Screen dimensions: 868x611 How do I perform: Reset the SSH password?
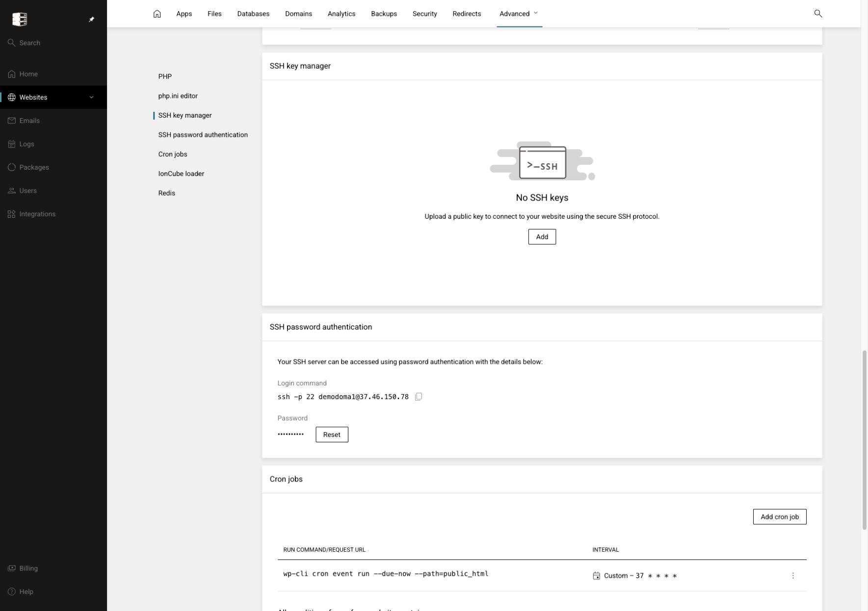click(x=332, y=434)
